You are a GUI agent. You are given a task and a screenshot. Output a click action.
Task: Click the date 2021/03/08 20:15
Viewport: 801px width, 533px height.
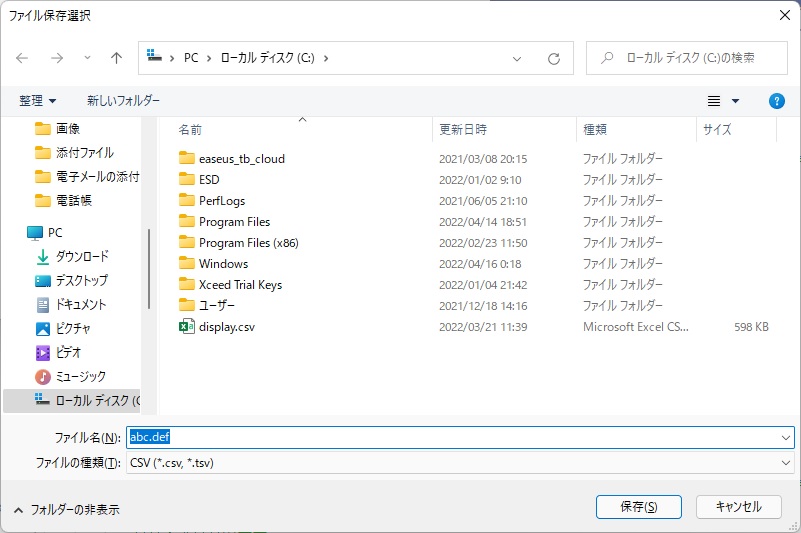pos(483,159)
